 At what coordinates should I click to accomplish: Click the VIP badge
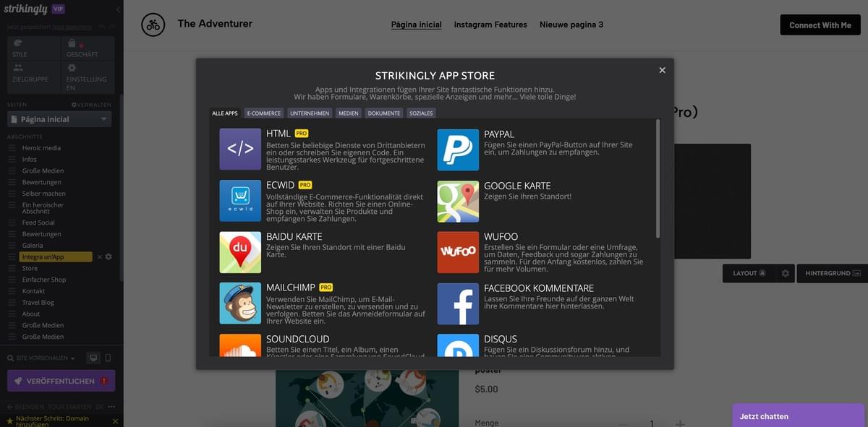point(59,9)
